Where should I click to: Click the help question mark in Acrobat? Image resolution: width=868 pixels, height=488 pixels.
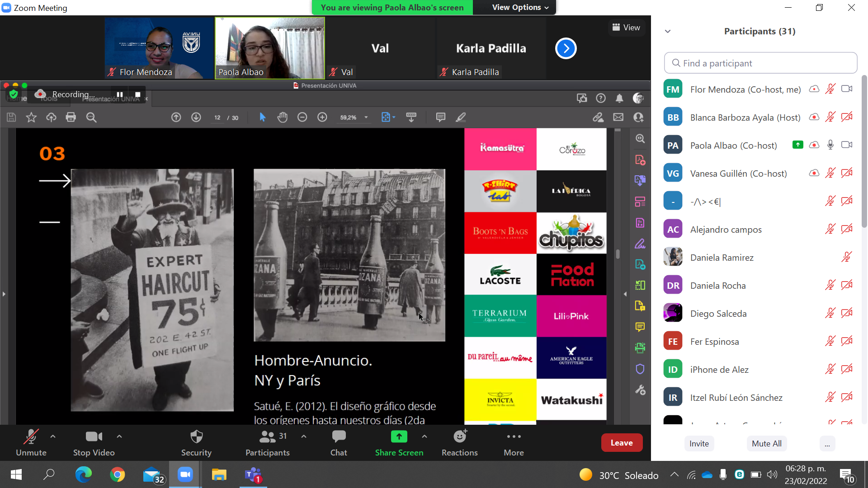[x=601, y=98]
